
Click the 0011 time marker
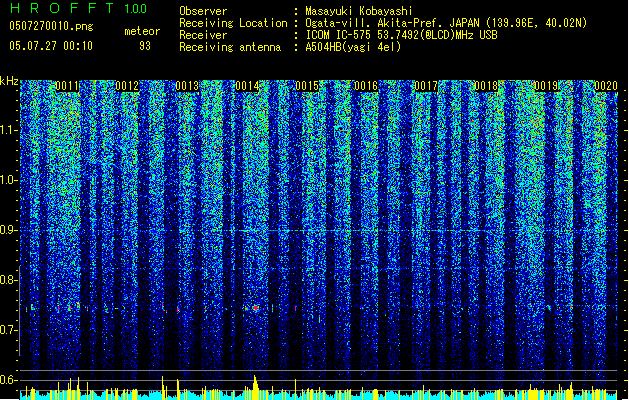tap(67, 86)
